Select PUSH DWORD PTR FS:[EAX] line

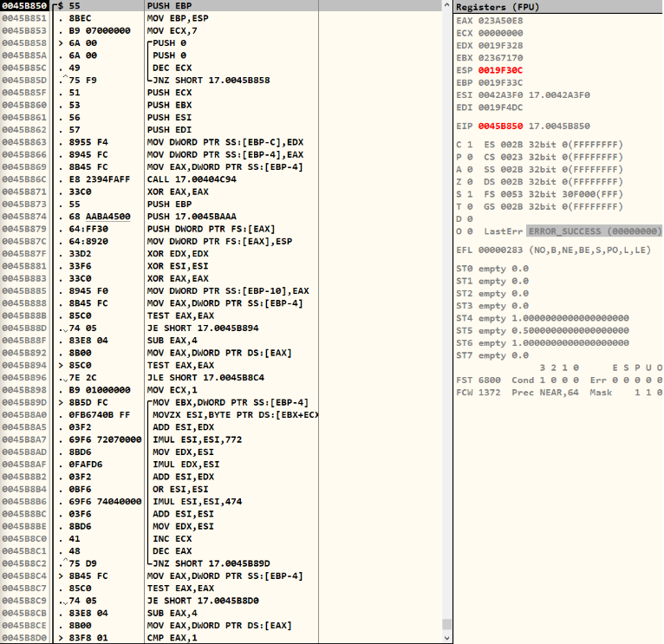212,229
